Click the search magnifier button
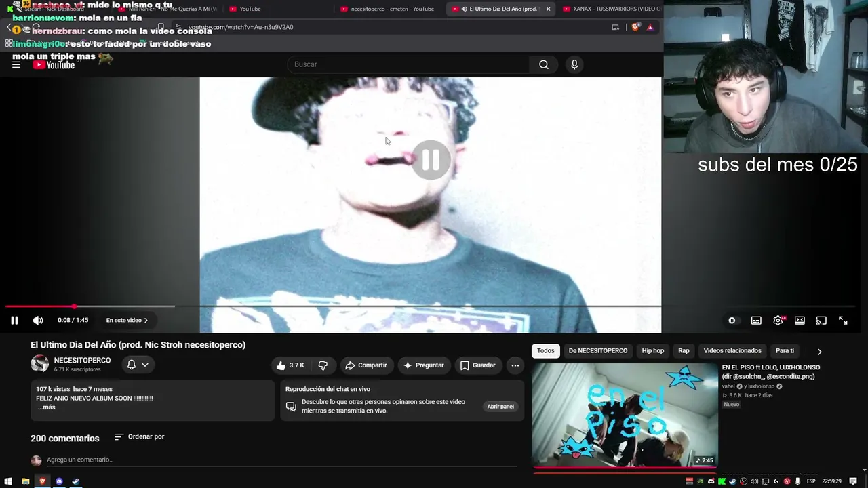 coord(544,64)
